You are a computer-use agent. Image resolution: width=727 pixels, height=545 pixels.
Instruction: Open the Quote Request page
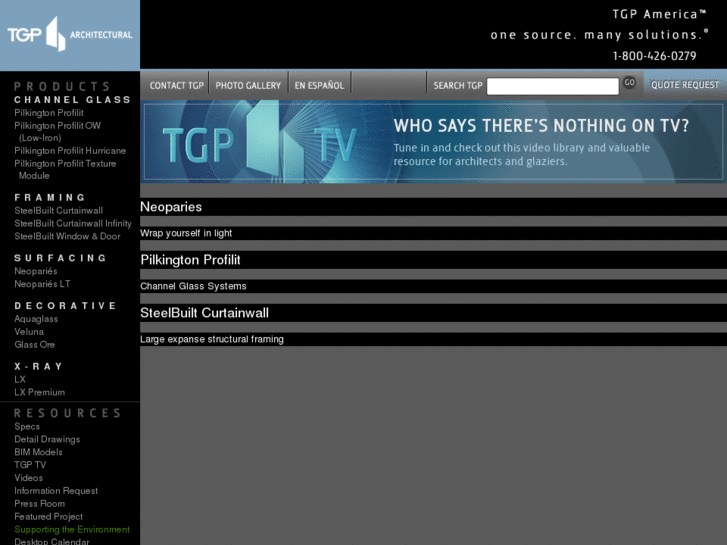click(685, 85)
